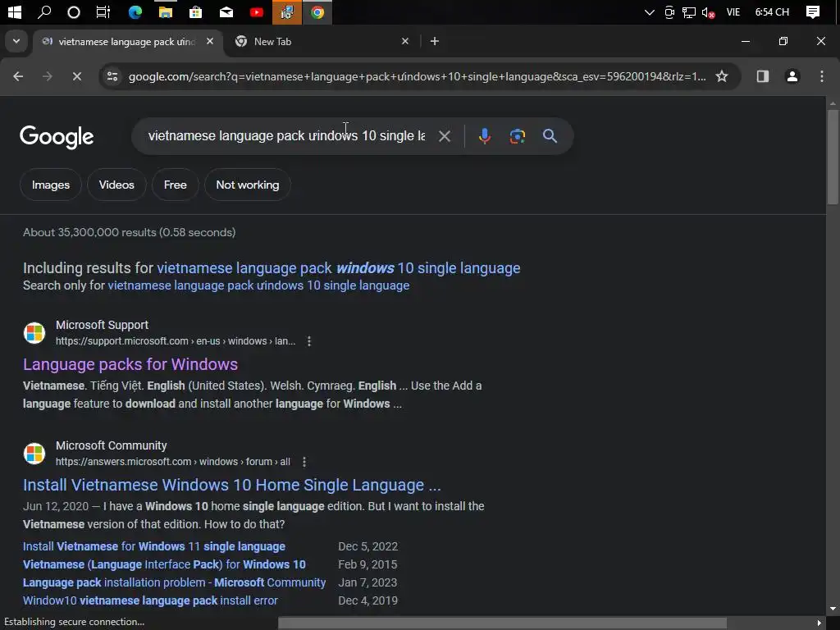Open Mail app from taskbar
The width and height of the screenshot is (840, 630).
[226, 11]
